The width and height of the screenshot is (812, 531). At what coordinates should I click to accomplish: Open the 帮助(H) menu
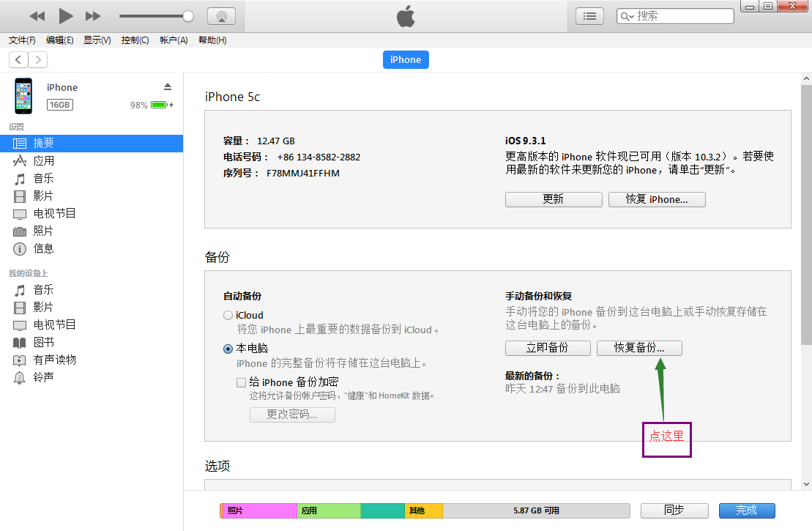[212, 40]
